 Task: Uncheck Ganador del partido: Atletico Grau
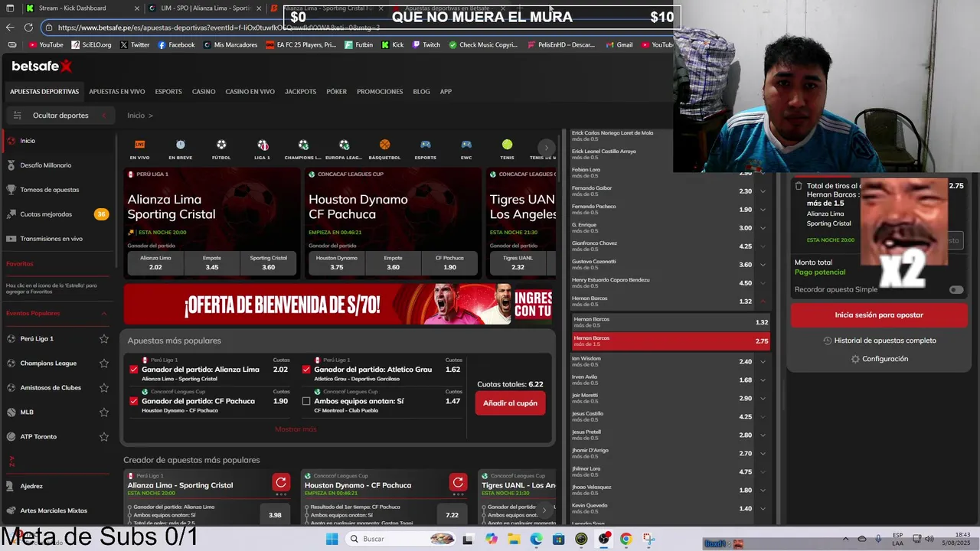pyautogui.click(x=306, y=370)
